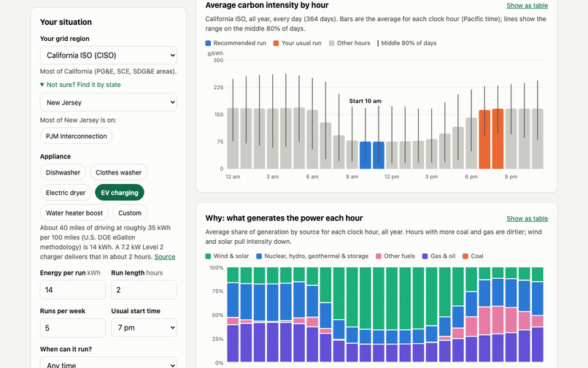The height and width of the screenshot is (368, 588).
Task: Show generation mix chart as table
Action: point(527,218)
